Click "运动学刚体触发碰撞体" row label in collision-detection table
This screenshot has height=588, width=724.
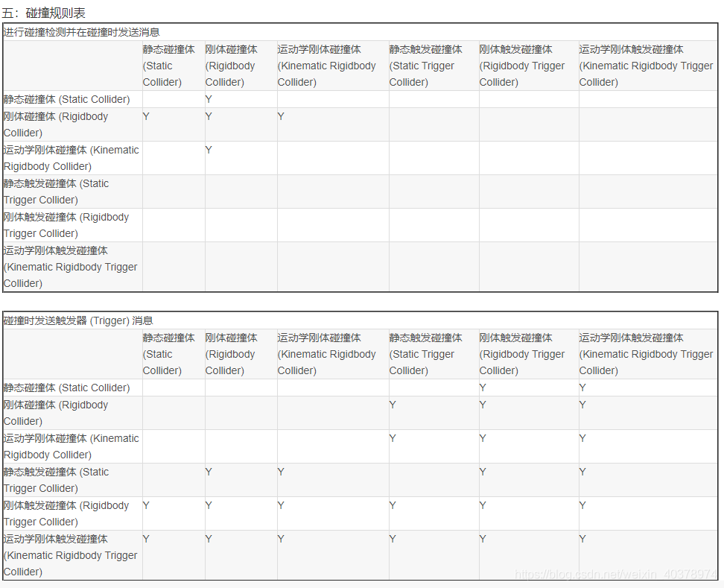(70, 267)
